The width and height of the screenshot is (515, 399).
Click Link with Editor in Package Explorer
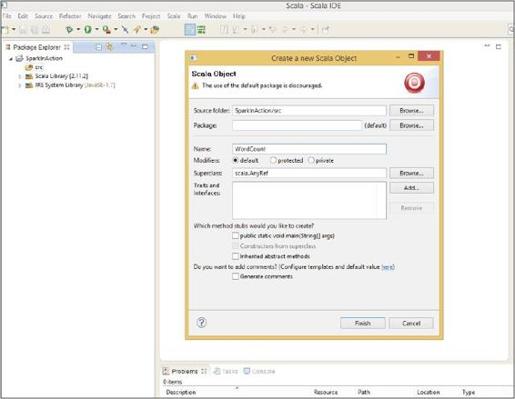coord(109,47)
